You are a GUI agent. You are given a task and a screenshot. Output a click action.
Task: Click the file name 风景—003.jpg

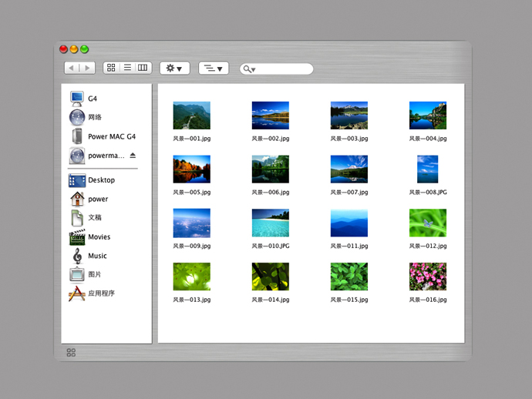349,139
